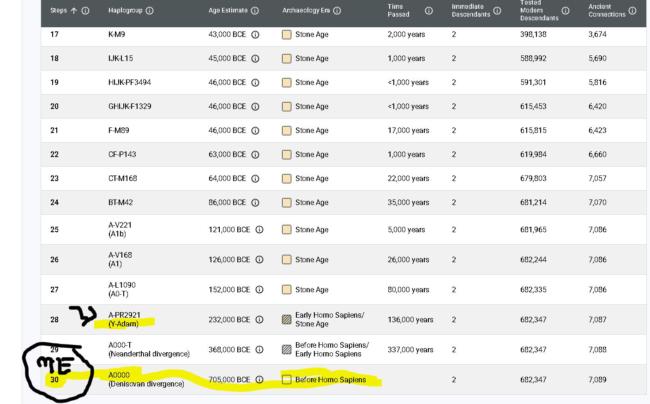Click the hatched era swatch in A000-T row
This screenshot has height=404, width=650.
tap(287, 349)
